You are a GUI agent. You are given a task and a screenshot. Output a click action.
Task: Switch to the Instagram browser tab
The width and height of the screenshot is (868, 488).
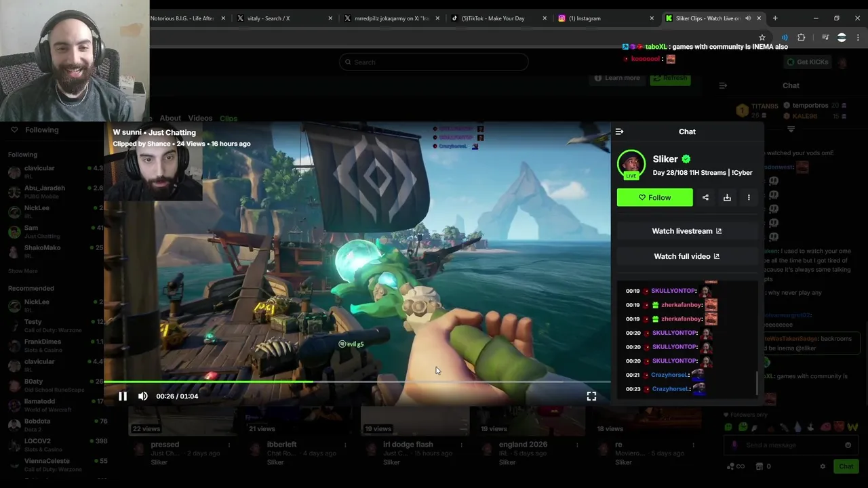pyautogui.click(x=605, y=18)
